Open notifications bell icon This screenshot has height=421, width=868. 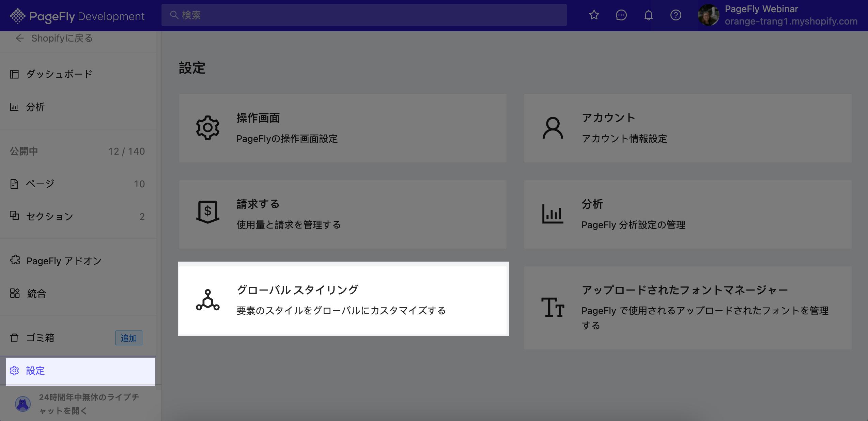tap(648, 15)
